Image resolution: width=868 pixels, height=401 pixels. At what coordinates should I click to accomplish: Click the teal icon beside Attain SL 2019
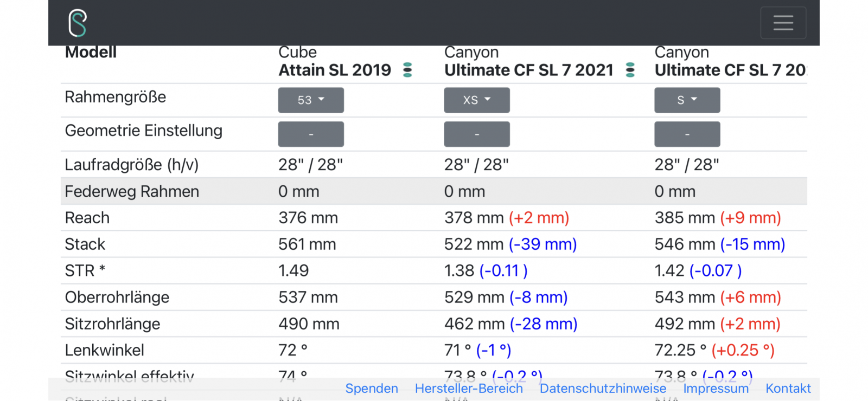pyautogui.click(x=407, y=70)
